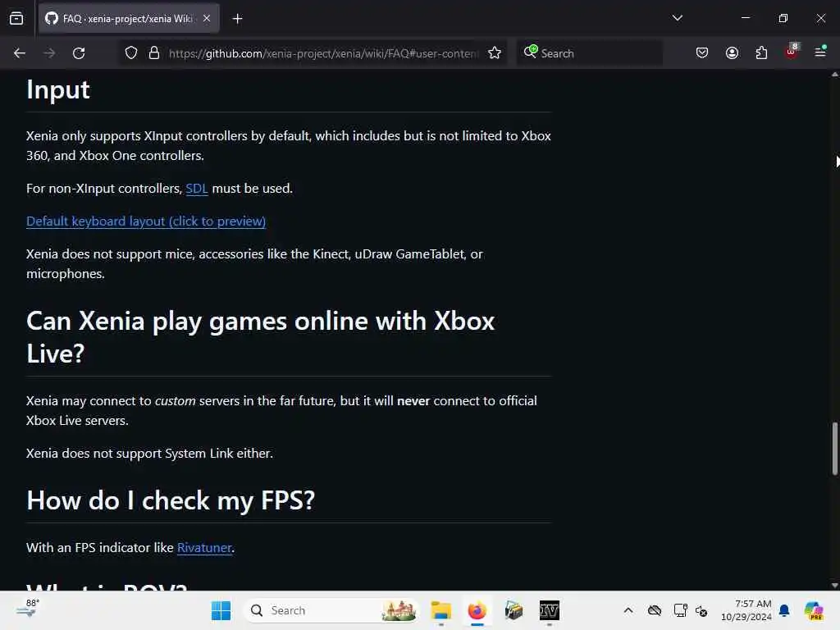Open the notifications bell icon
The width and height of the screenshot is (840, 630).
click(784, 610)
